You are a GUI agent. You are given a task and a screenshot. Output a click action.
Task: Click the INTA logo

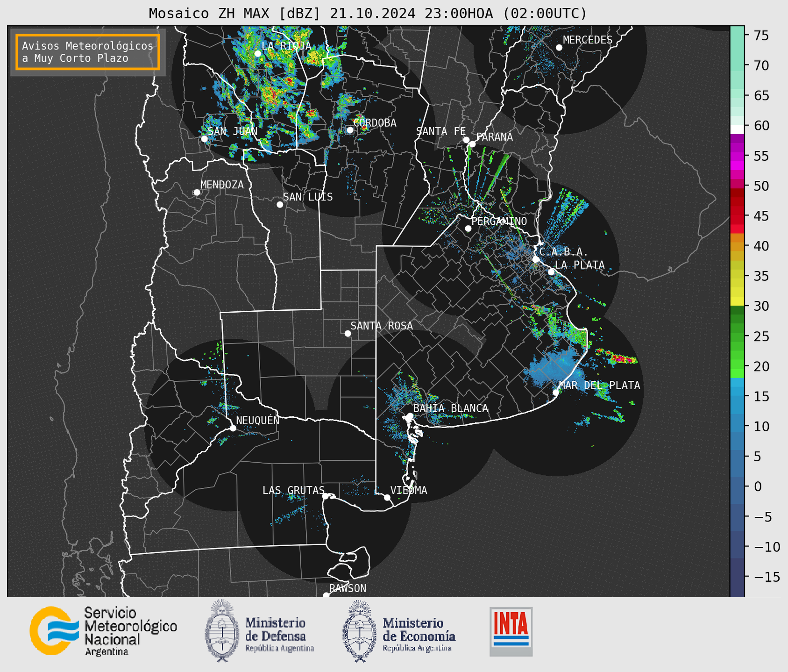point(511,631)
